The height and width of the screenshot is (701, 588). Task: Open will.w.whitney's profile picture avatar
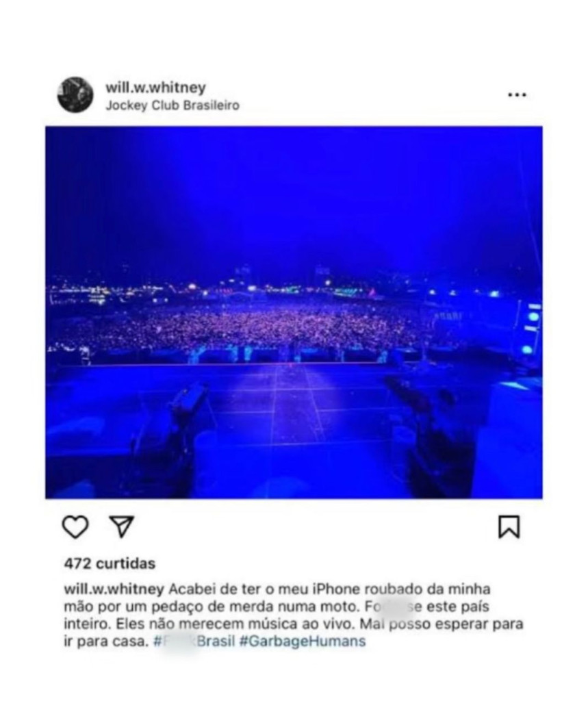pos(75,94)
